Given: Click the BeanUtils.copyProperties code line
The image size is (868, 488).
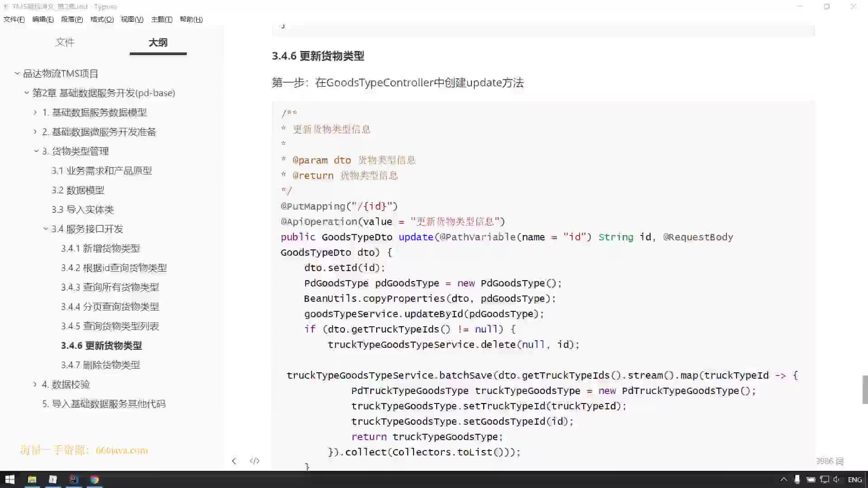Looking at the screenshot, I should [429, 298].
